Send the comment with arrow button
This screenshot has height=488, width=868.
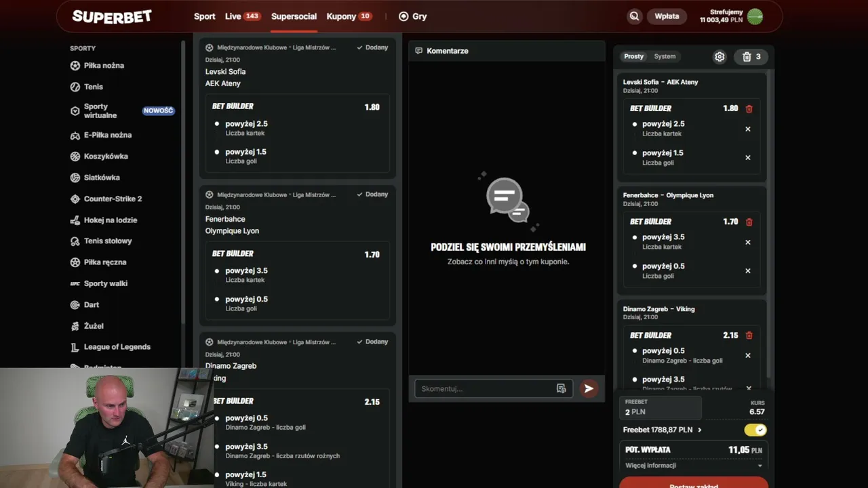point(589,388)
